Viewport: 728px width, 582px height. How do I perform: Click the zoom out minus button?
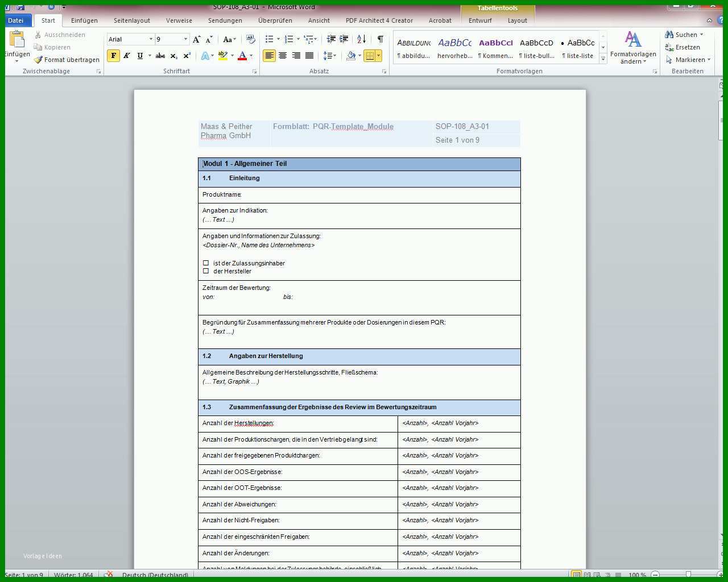point(655,575)
